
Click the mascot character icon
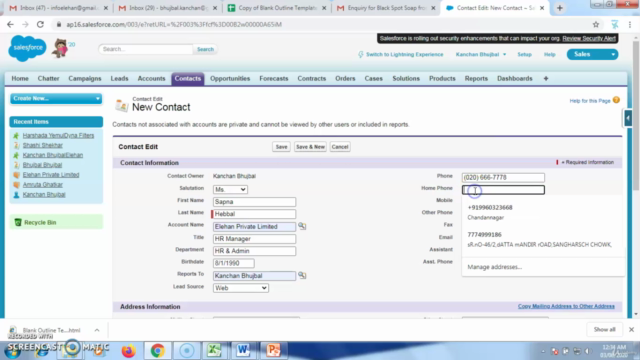[61, 48]
